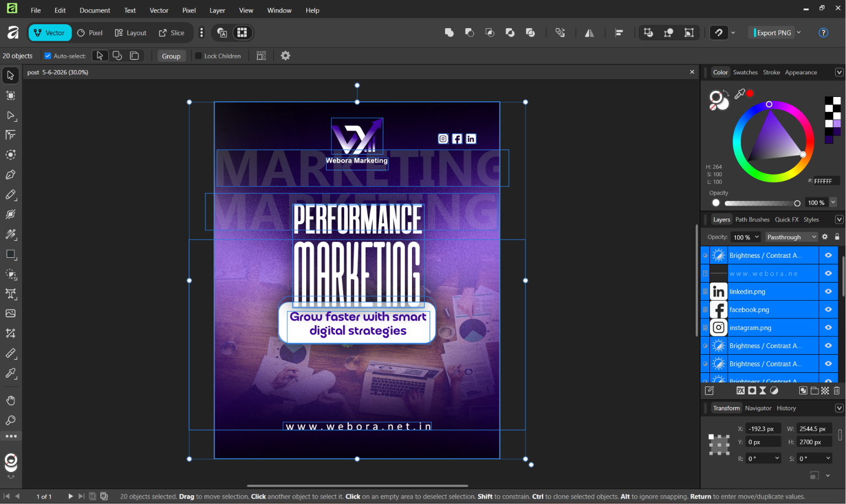Click the Subtract boolean operation icon
846x504 pixels.
click(x=469, y=32)
